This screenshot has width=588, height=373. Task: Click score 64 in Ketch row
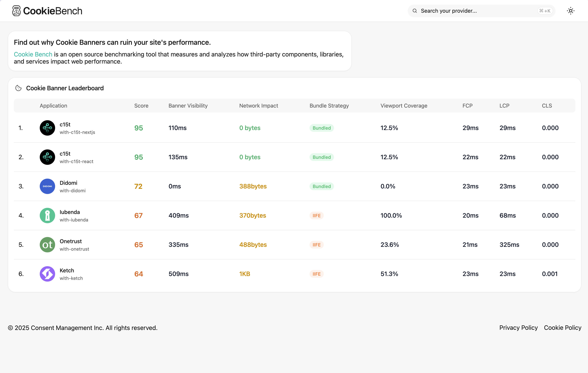(138, 274)
